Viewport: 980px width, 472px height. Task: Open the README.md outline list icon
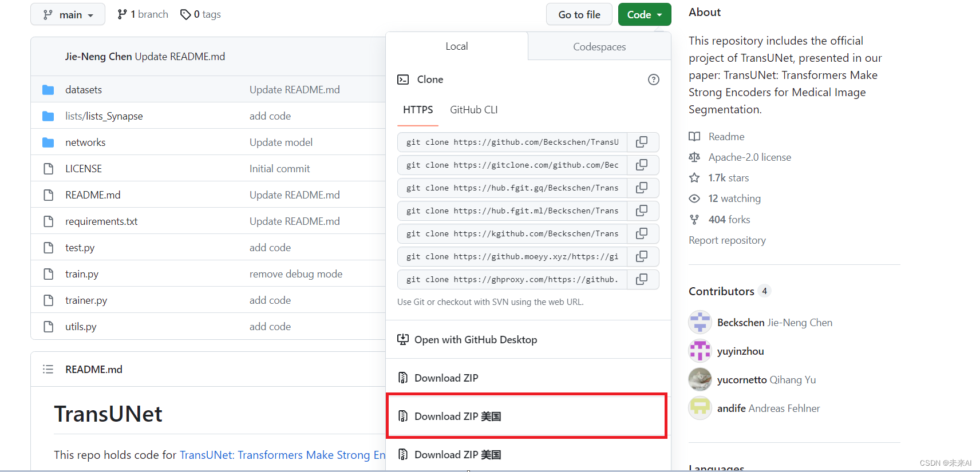(x=48, y=370)
